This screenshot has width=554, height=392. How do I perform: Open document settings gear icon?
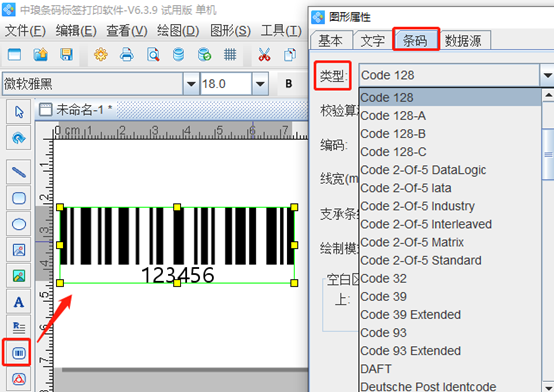click(x=101, y=55)
